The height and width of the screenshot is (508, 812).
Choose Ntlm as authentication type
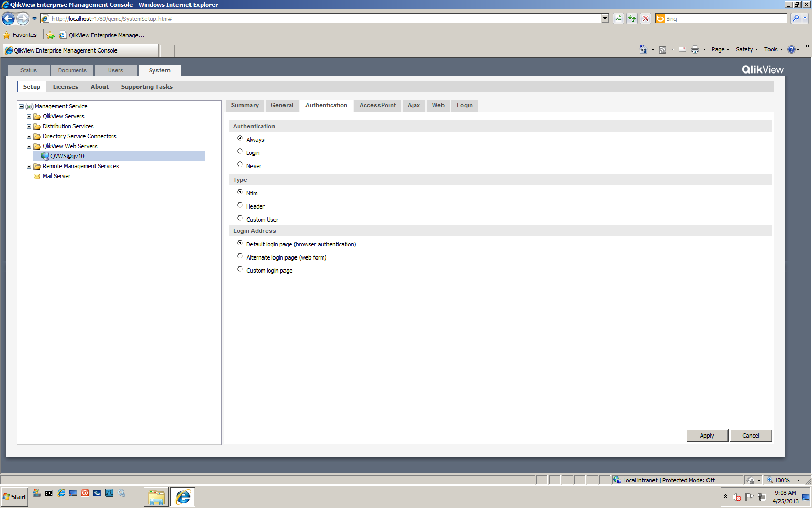[x=240, y=192]
